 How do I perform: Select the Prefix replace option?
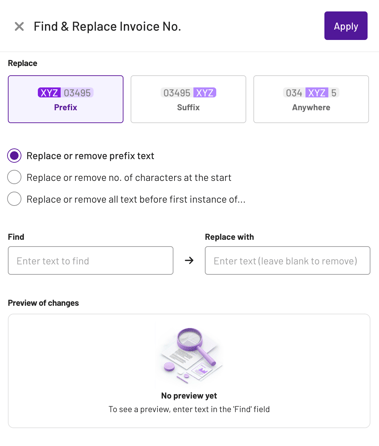click(x=66, y=99)
